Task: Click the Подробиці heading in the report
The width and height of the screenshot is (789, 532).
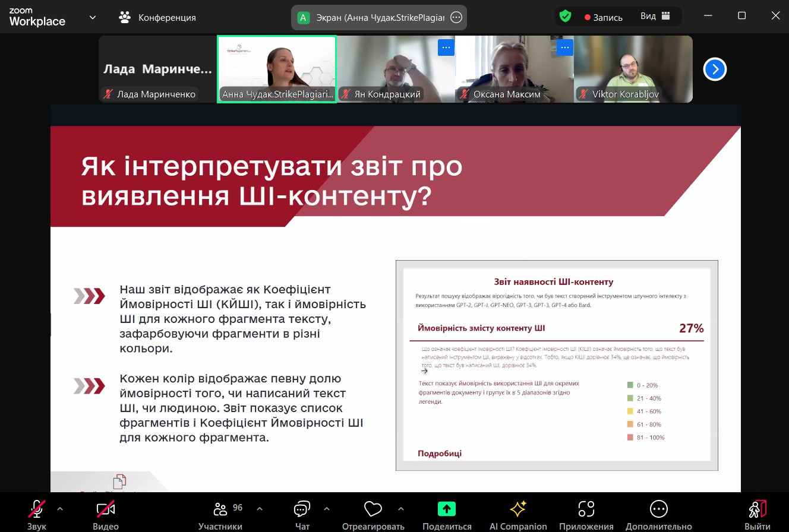Action: pos(440,454)
